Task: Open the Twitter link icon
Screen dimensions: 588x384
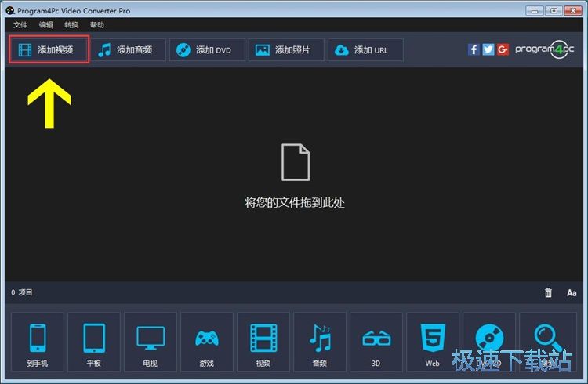Action: pyautogui.click(x=488, y=49)
